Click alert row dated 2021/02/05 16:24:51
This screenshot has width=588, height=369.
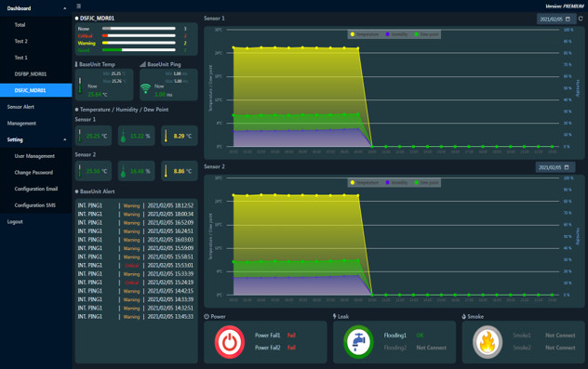click(136, 231)
